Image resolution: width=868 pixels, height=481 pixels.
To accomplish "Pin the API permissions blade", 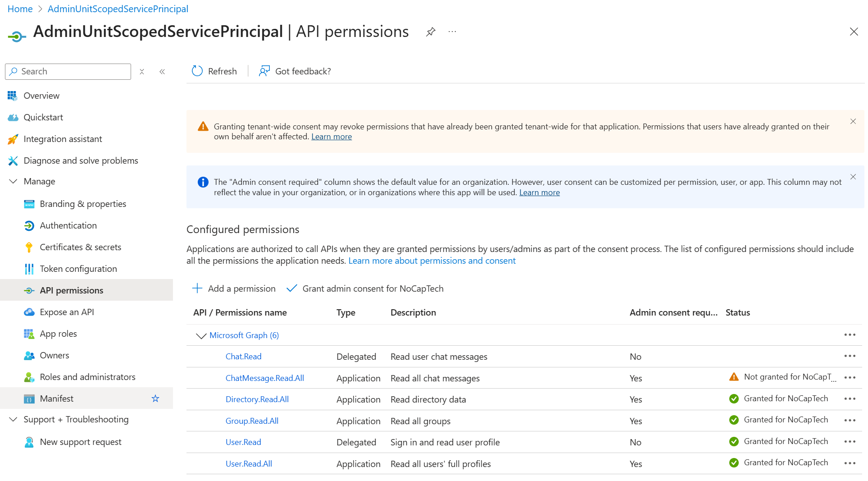I will [x=430, y=32].
